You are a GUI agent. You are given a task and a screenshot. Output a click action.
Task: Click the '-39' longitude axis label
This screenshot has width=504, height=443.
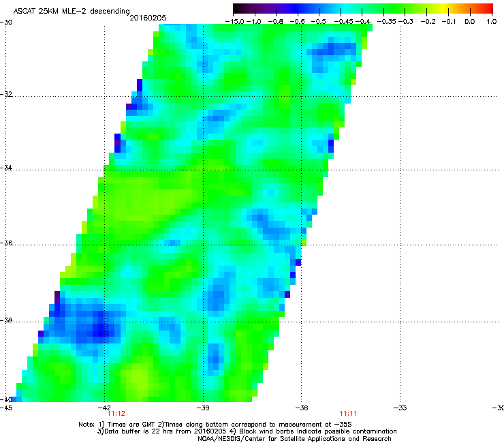click(x=203, y=408)
